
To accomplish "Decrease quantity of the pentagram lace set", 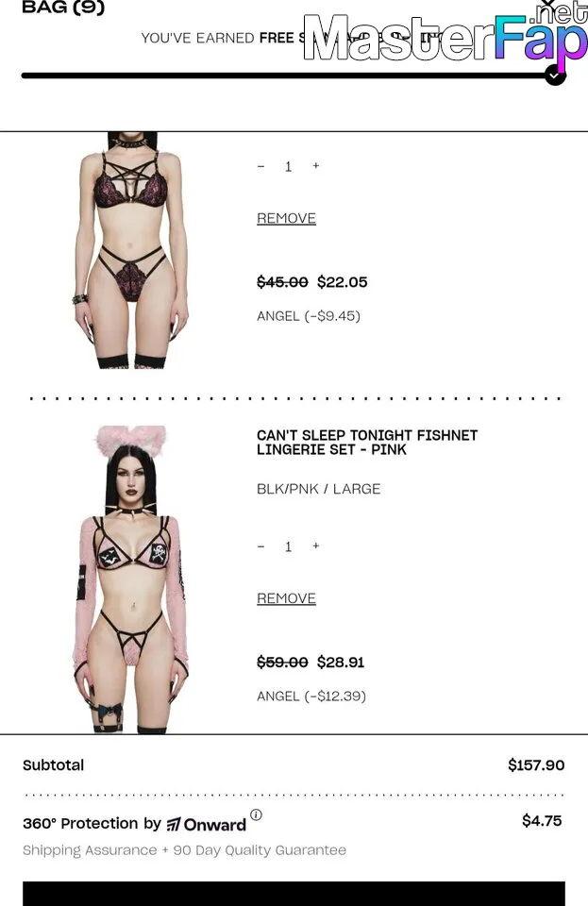I will click(x=261, y=166).
